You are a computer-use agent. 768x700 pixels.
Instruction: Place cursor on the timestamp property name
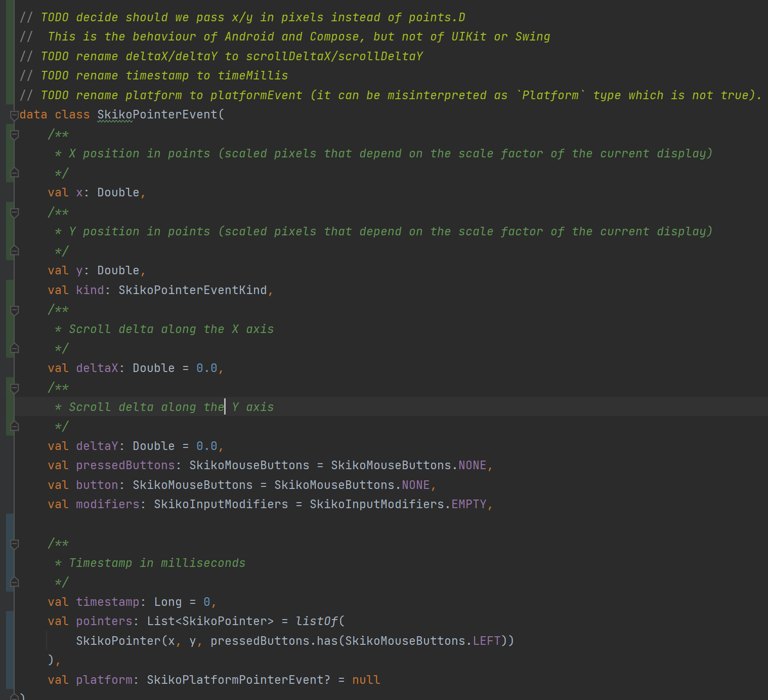pyautogui.click(x=107, y=601)
